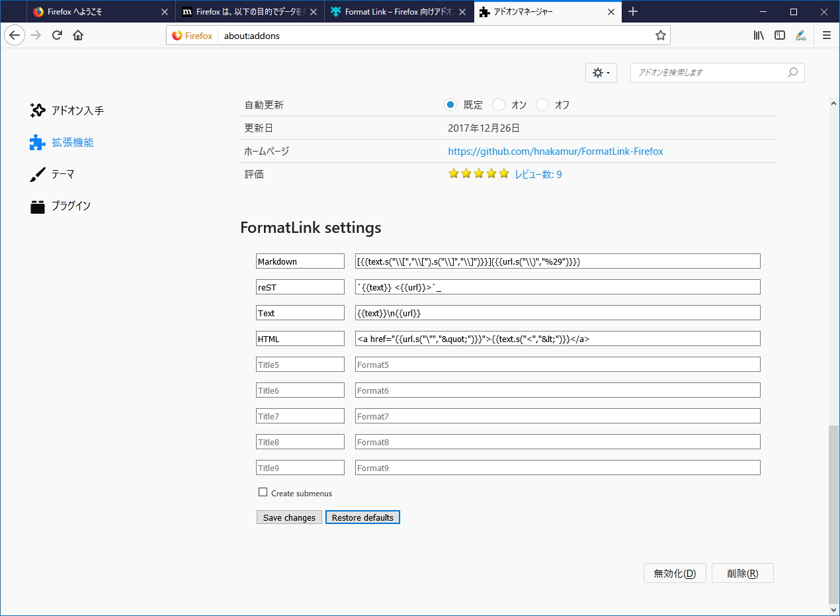Viewport: 840px width, 616px height.
Task: Enable the Create submenus checkbox
Action: (x=263, y=492)
